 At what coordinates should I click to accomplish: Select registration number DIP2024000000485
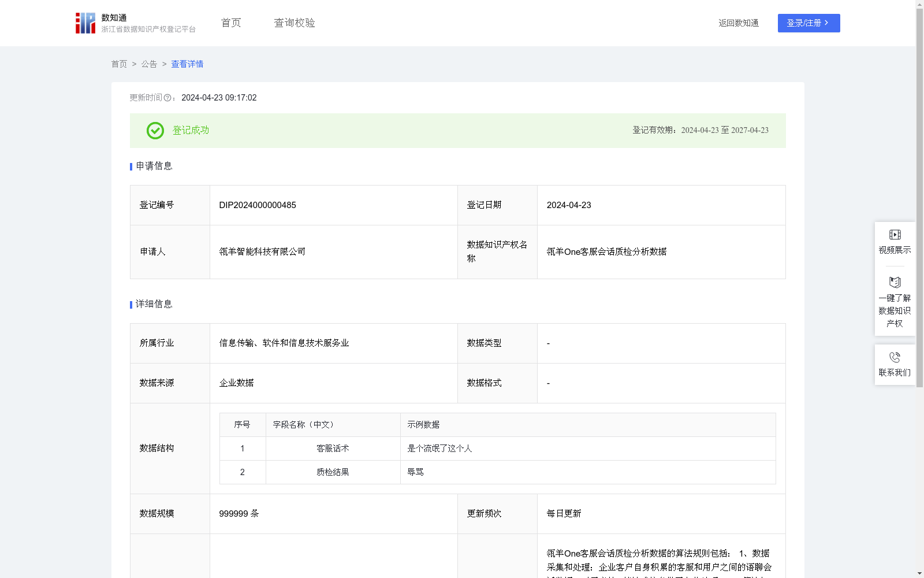pyautogui.click(x=258, y=205)
